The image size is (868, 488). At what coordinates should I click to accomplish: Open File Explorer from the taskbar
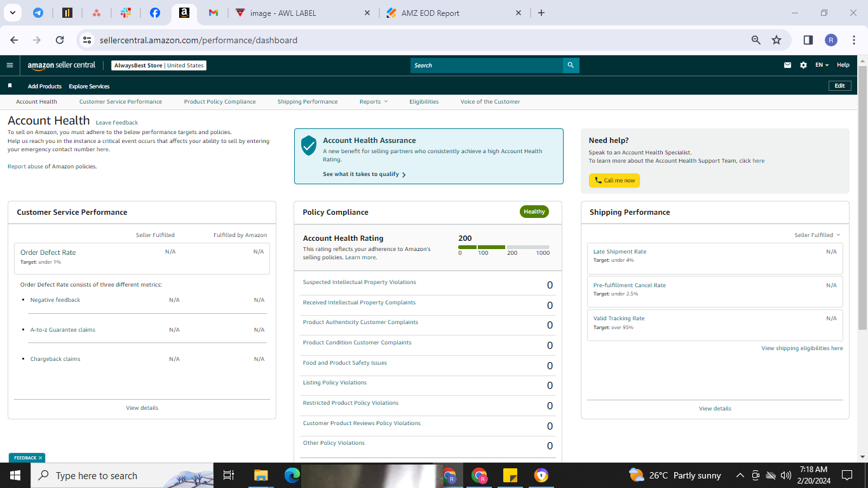click(x=261, y=475)
